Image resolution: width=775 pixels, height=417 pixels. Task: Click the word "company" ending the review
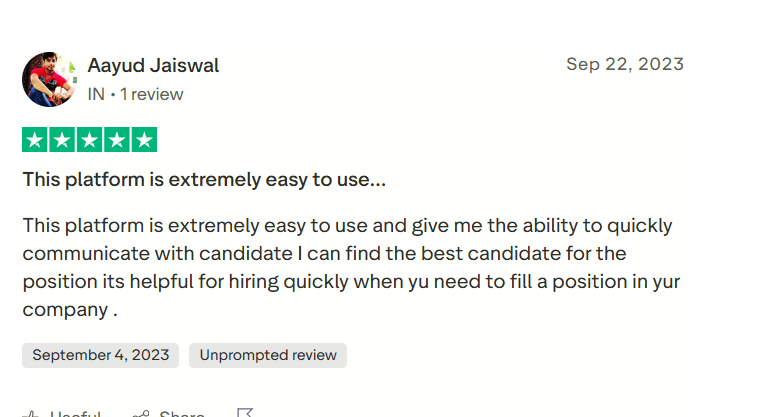pos(63,310)
